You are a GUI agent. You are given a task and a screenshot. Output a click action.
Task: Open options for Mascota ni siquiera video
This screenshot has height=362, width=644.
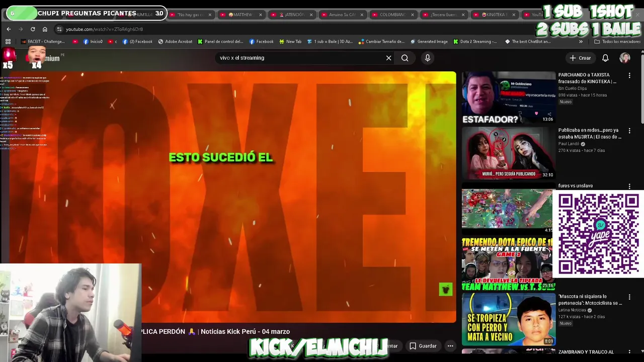point(629,297)
